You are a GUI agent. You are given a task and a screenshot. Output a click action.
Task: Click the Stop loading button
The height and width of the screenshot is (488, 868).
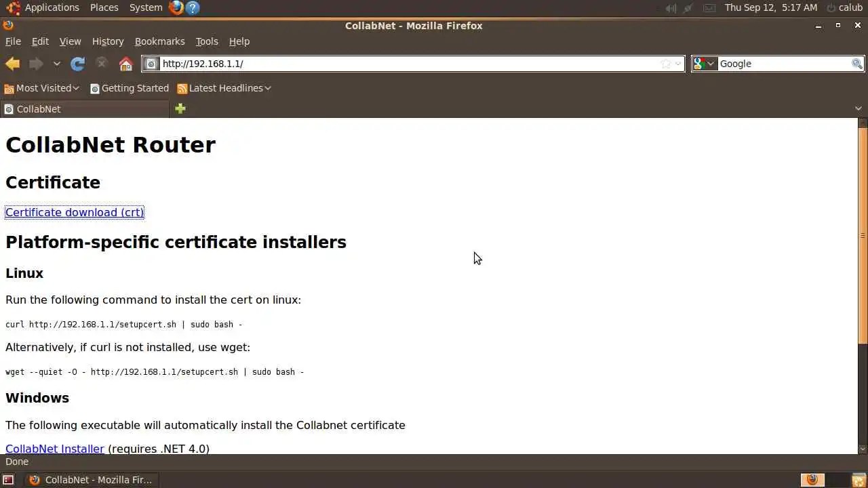[102, 64]
